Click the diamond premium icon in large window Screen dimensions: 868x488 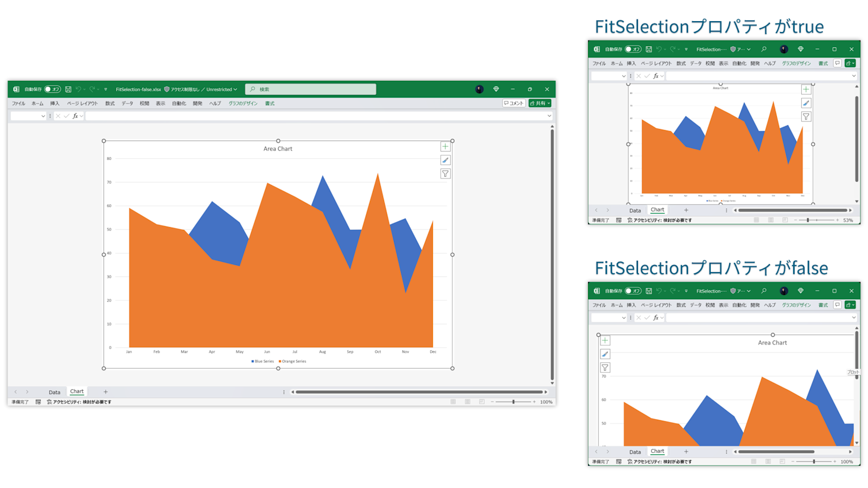[x=496, y=89]
